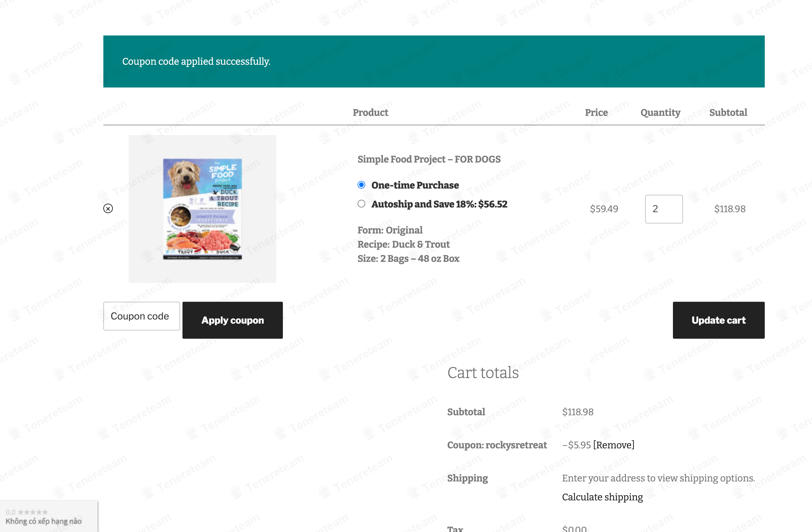Click the Product column header
This screenshot has width=812, height=532.
(x=370, y=112)
